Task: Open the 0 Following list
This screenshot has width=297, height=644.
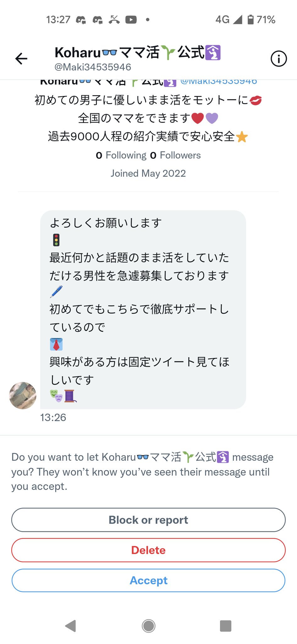Action: tap(121, 155)
